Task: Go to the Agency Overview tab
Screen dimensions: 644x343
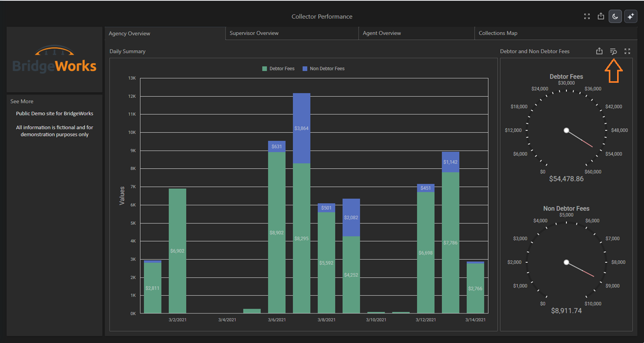Action: coord(129,34)
